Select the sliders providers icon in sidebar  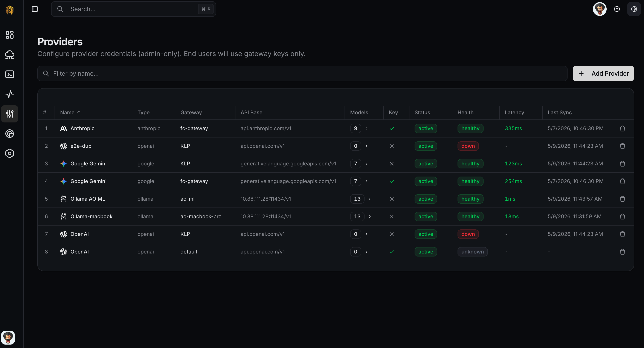click(9, 114)
